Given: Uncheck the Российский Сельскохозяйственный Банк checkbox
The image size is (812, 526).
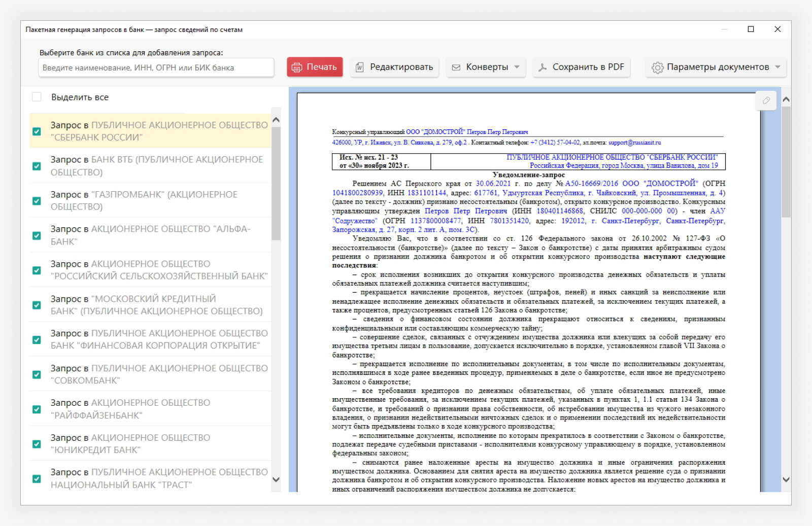Looking at the screenshot, I should [37, 270].
